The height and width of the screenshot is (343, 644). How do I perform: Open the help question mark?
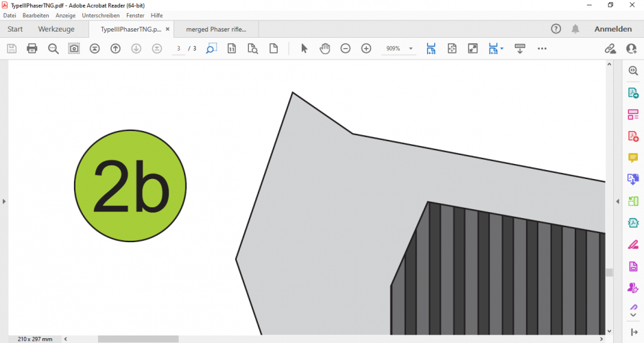click(556, 29)
